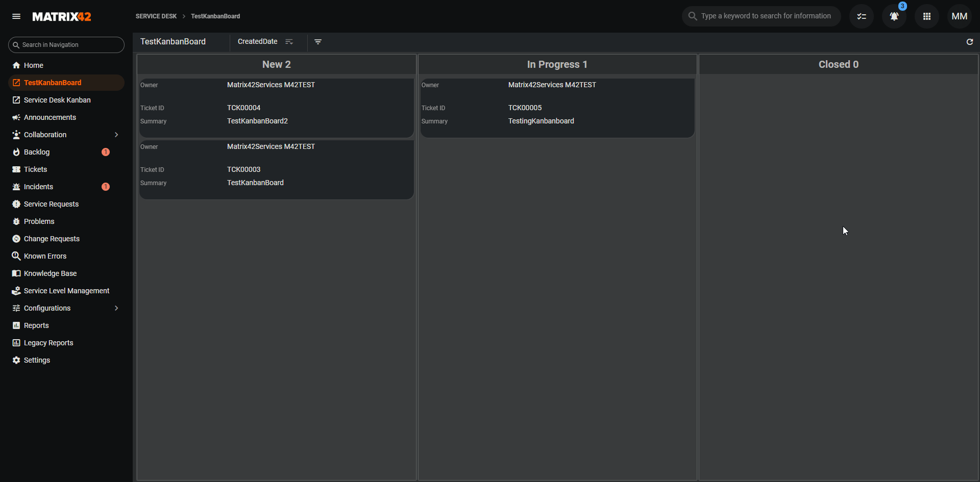Open the CreatedDate sorting dropdown
This screenshot has width=980, height=482.
pyautogui.click(x=258, y=42)
